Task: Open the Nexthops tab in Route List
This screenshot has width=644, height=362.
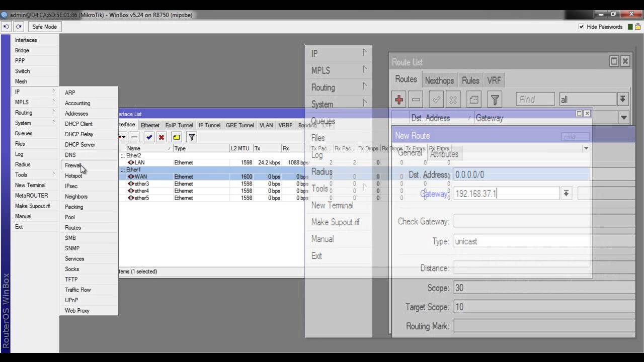Action: [x=439, y=80]
